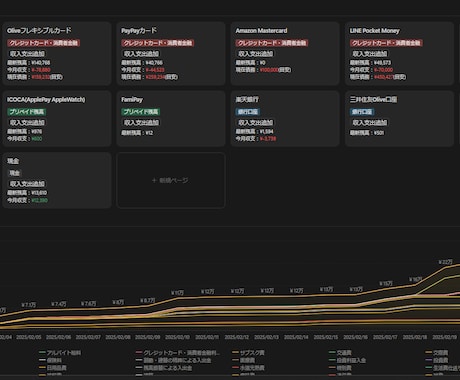The width and height of the screenshot is (460, 380).
Task: Click red credit card tag on LINE Pocket Money
Action: 386,43
